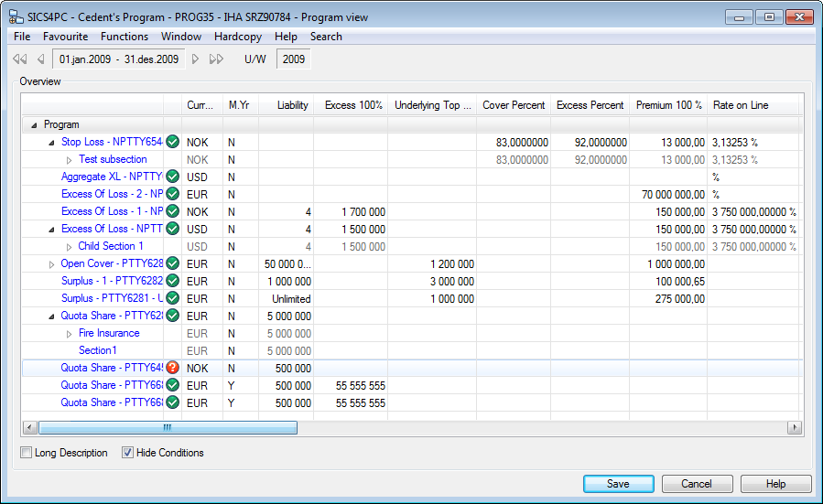
Task: Click the red question mark status icon
Action: pos(172,368)
